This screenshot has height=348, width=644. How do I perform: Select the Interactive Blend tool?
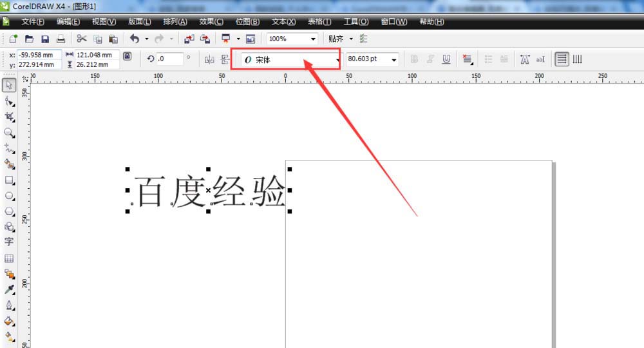click(10, 274)
